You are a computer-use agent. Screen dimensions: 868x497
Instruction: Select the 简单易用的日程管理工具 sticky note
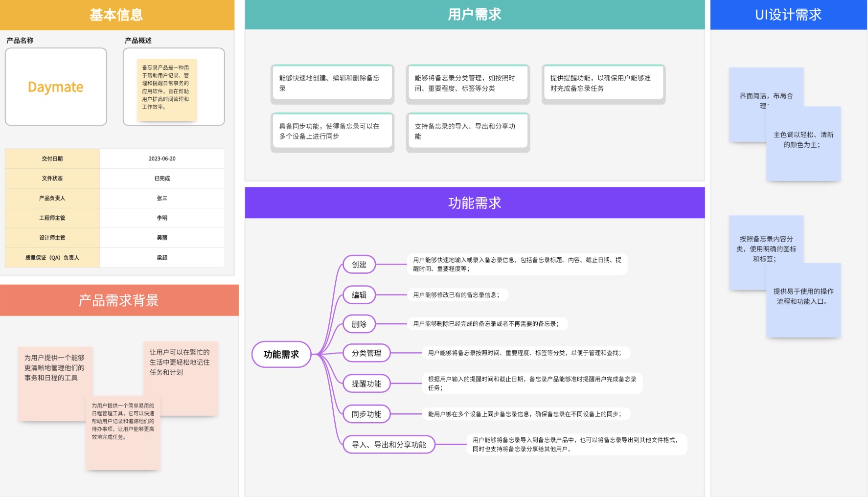pyautogui.click(x=123, y=433)
